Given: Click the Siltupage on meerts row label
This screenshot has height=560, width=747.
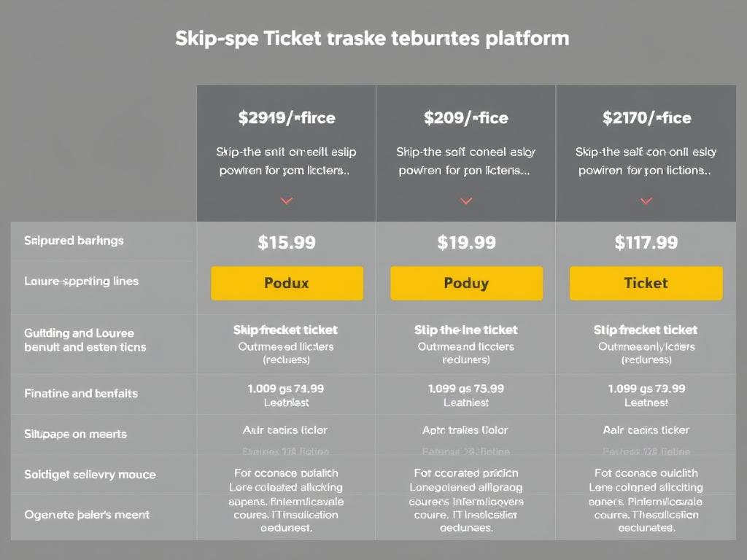Looking at the screenshot, I should pyautogui.click(x=75, y=434).
